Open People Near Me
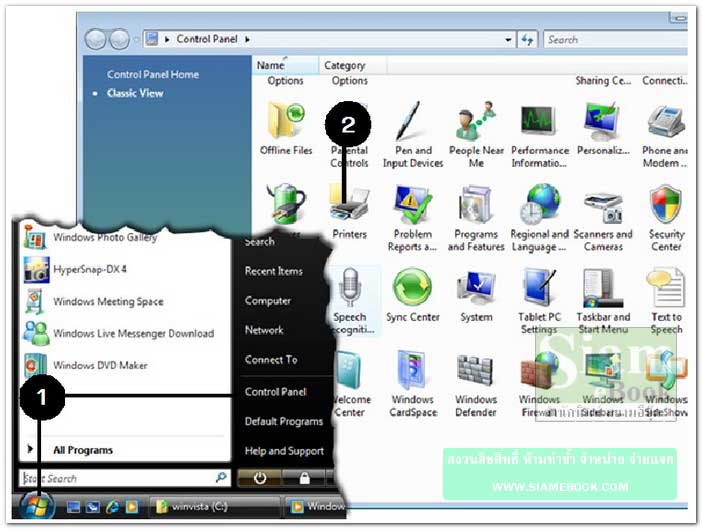The image size is (702, 529). (476, 135)
